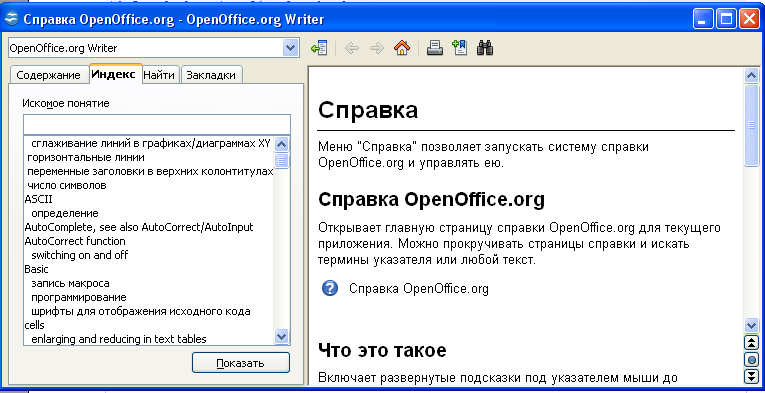Print the current help page
Viewport: 765px width, 393px height.
(435, 48)
